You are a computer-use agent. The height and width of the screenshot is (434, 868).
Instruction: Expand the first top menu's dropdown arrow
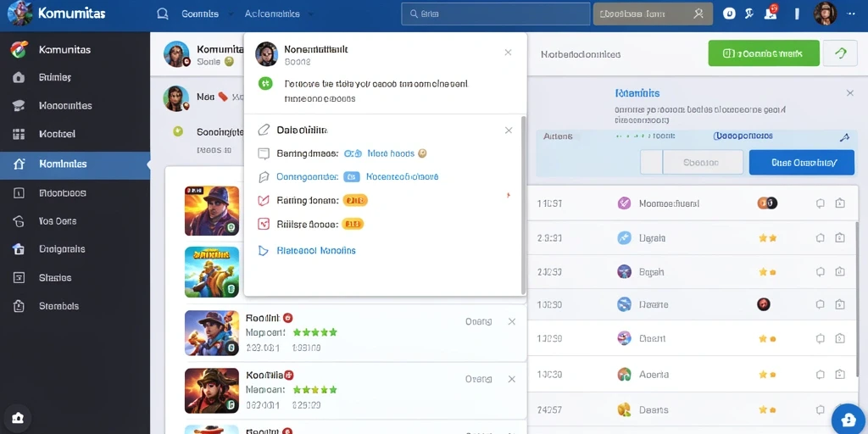coord(231,14)
